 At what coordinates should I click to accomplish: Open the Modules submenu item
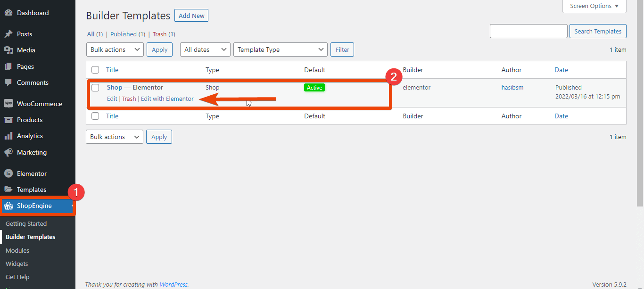(x=17, y=250)
